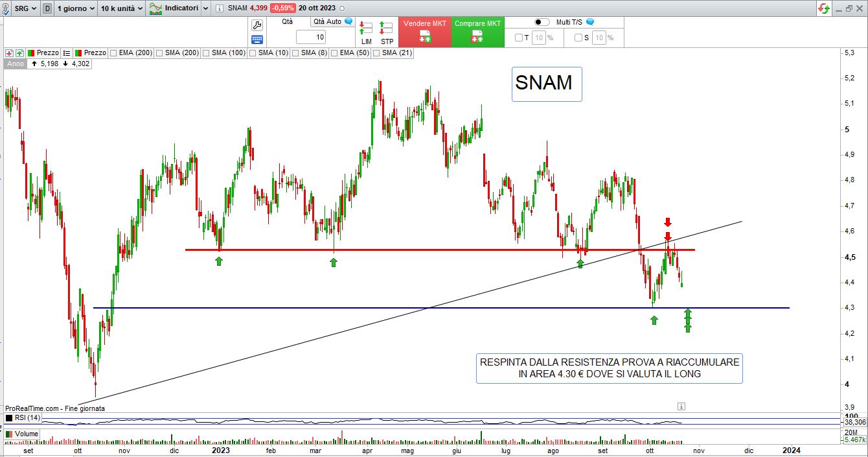Enable the EMA (200) checkbox
This screenshot has width=868, height=457.
(x=113, y=53)
